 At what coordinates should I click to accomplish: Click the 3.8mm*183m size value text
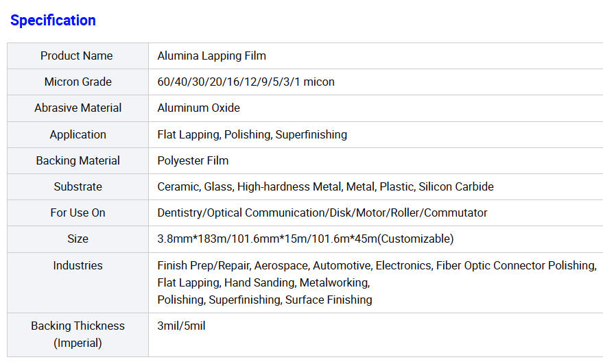(305, 239)
